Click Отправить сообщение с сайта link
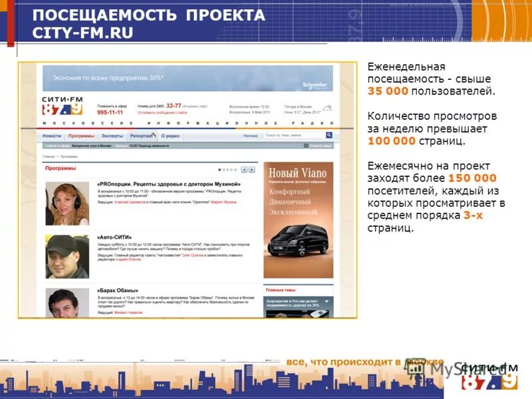Viewport: 532px width, 399px height. 162,112
